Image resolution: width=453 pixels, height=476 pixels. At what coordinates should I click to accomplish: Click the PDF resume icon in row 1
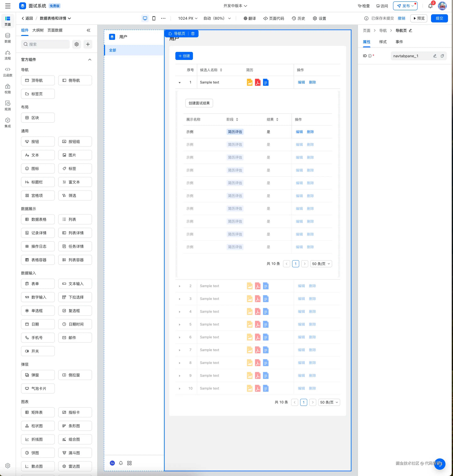(x=258, y=82)
